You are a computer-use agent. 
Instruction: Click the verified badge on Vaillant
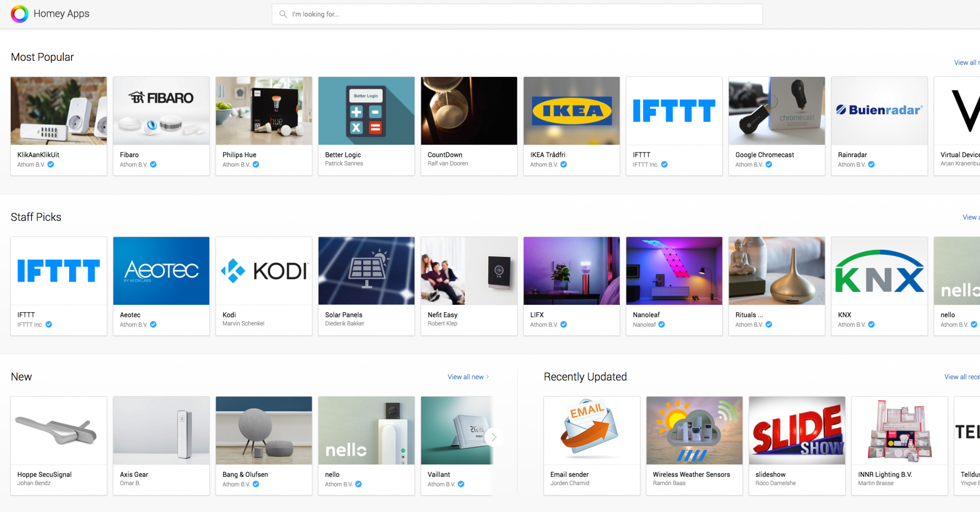(x=461, y=484)
